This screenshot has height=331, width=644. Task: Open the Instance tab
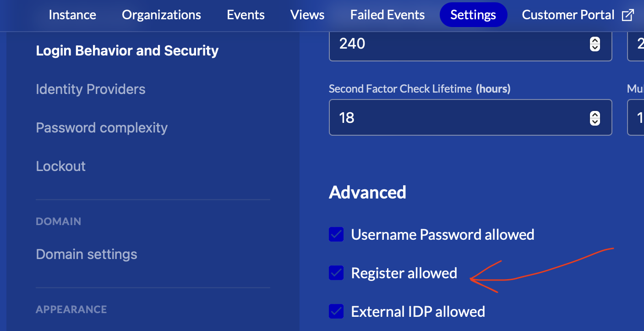tap(72, 15)
